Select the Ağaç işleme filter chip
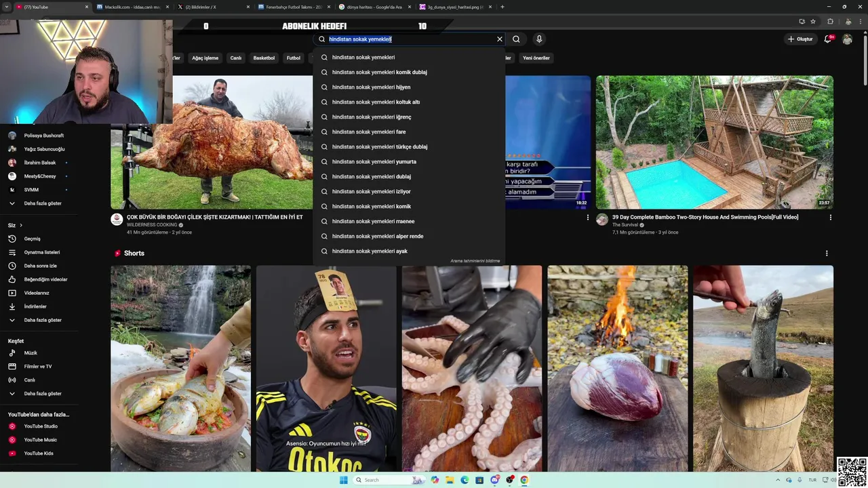This screenshot has width=868, height=488. click(205, 58)
